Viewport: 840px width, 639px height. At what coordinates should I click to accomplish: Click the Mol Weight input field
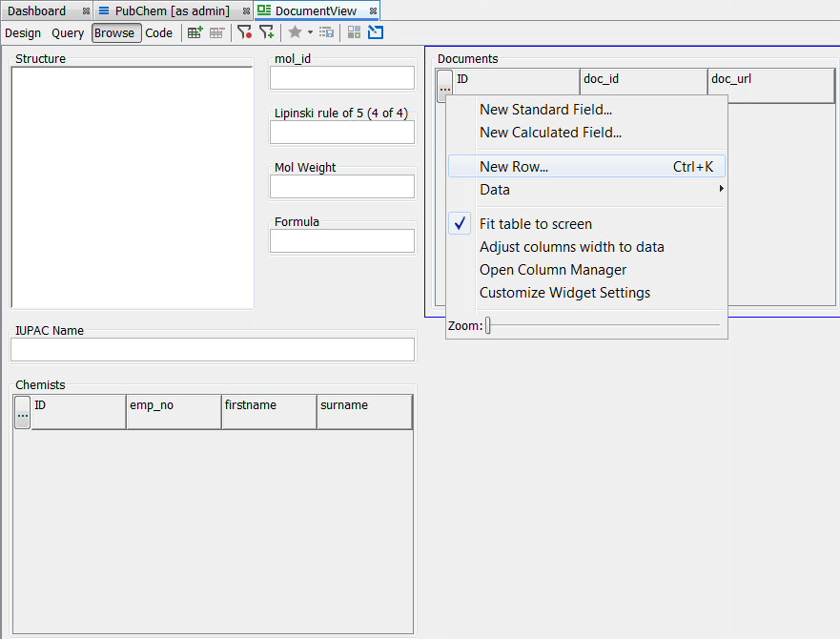341,186
